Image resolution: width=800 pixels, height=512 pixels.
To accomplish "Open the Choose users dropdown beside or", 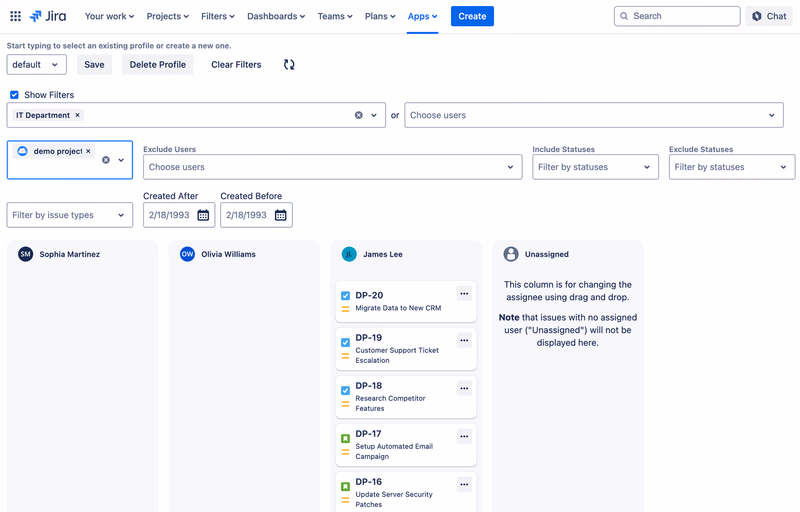I will coord(594,115).
